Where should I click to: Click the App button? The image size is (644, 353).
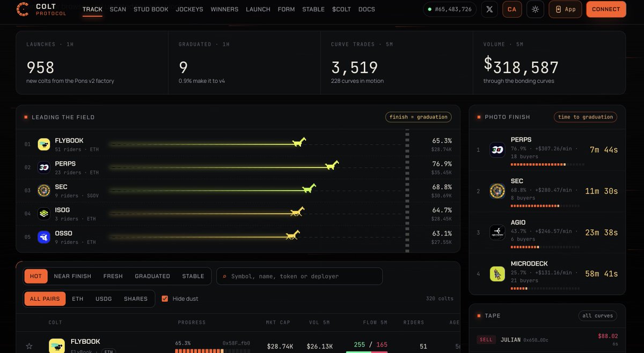(x=565, y=9)
